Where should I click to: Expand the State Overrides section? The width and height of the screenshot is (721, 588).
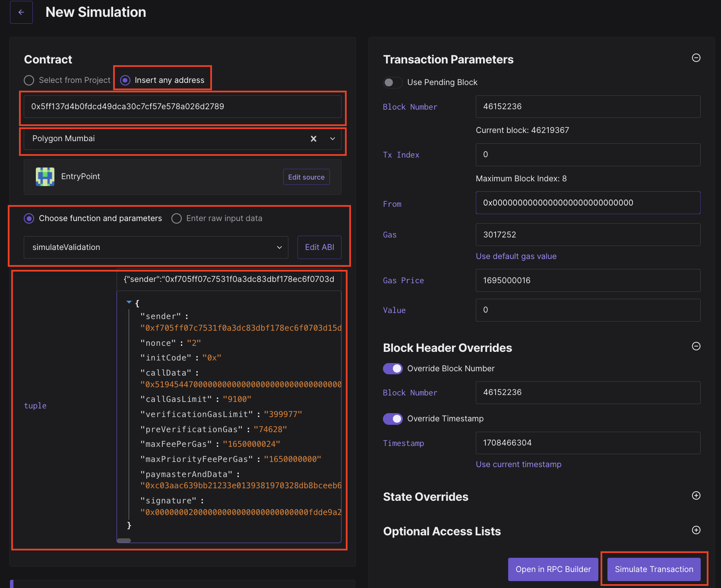click(x=696, y=496)
